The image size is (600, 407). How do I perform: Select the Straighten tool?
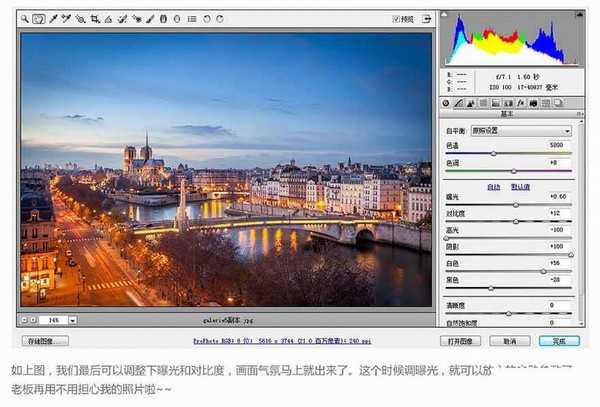[109, 19]
